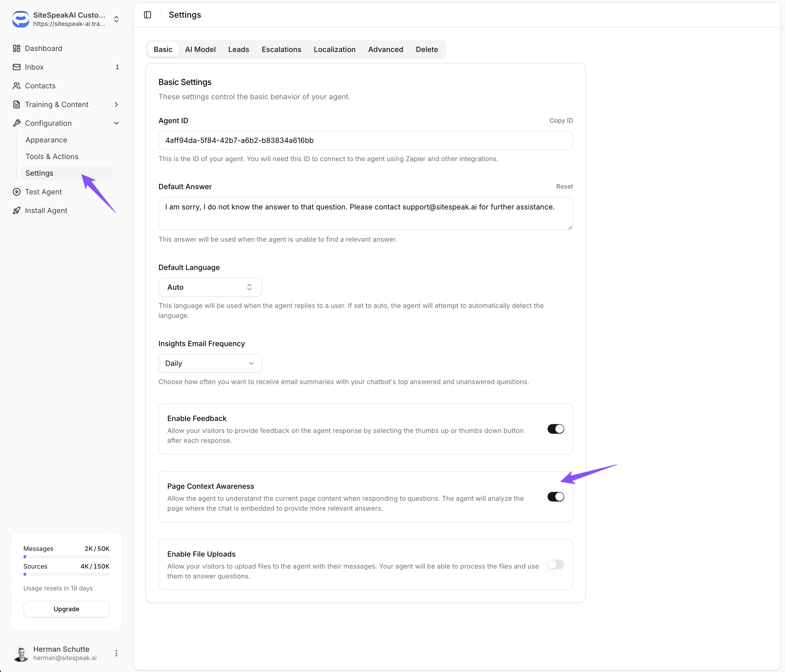Viewport: 785px width, 672px height.
Task: Click the Copy ID link
Action: point(561,121)
